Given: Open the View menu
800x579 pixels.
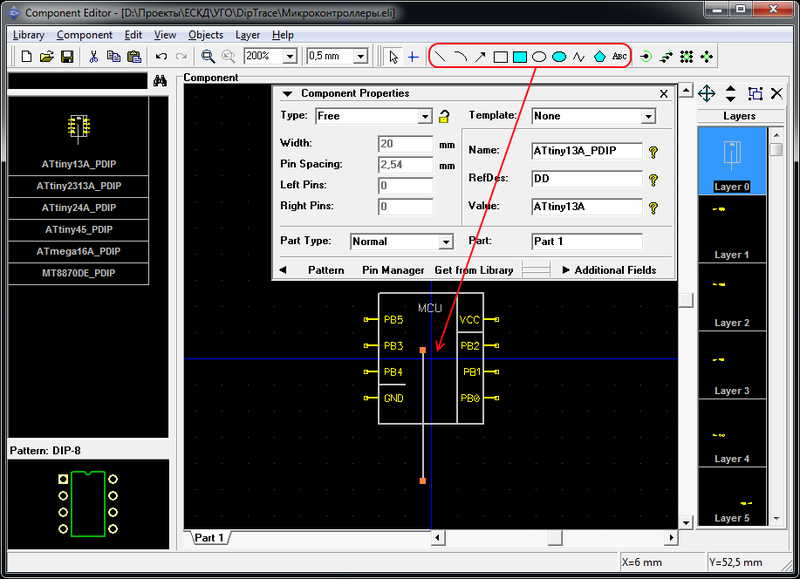Looking at the screenshot, I should click(165, 35).
